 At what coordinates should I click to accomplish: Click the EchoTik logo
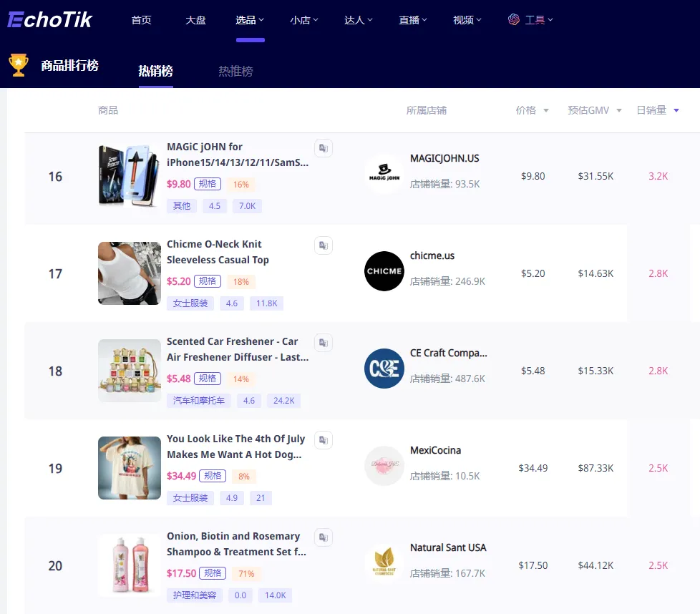pos(49,19)
